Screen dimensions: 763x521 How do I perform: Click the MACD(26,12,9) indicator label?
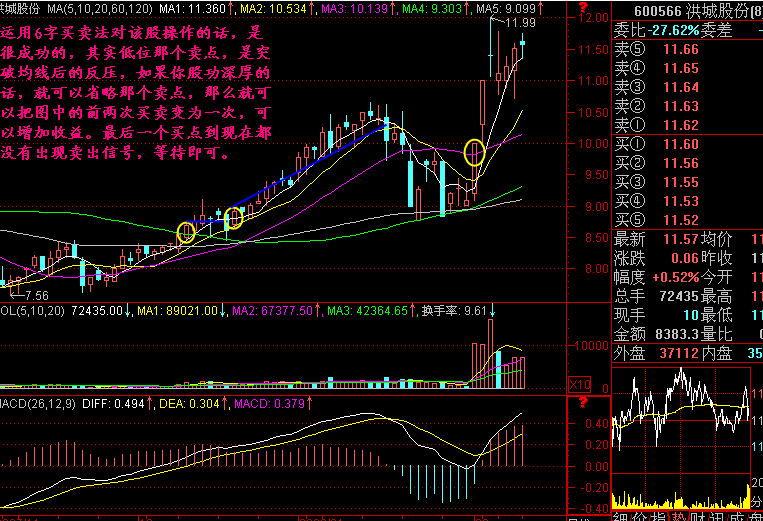pyautogui.click(x=39, y=403)
